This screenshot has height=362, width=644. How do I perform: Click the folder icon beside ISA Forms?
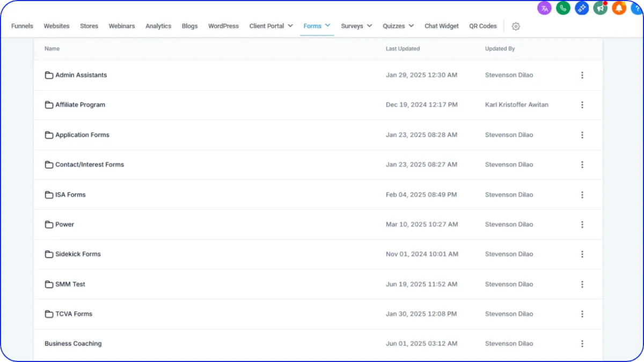[49, 195]
